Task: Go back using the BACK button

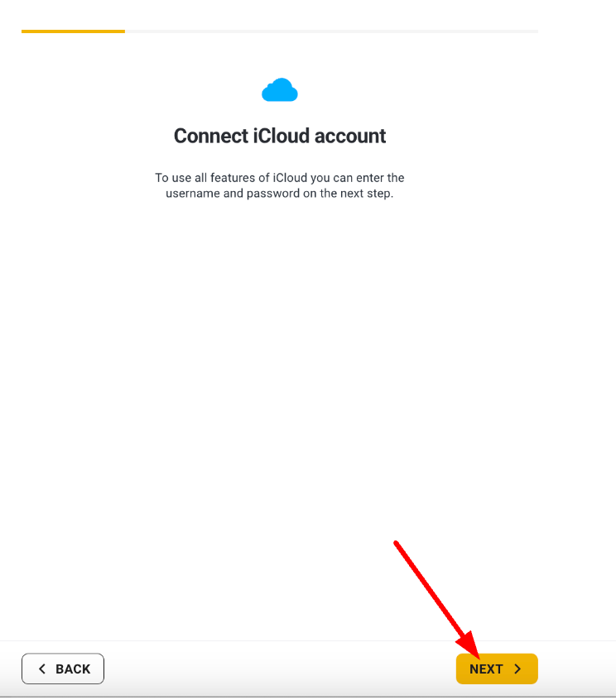Action: [63, 669]
